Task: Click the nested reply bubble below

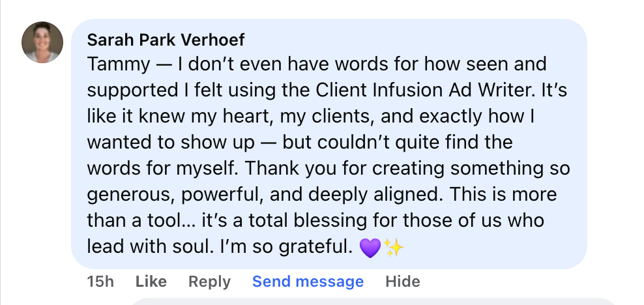Action: point(373,302)
